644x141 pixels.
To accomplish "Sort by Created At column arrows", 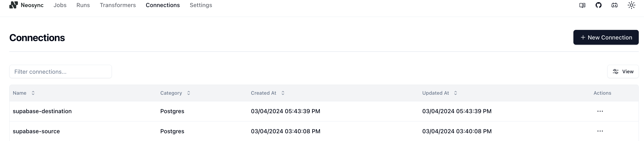I will 283,93.
